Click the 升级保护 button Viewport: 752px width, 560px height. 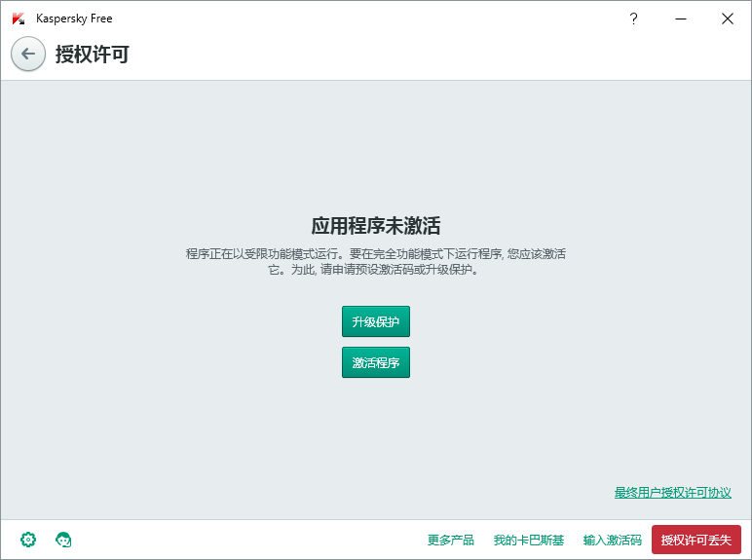coord(376,321)
